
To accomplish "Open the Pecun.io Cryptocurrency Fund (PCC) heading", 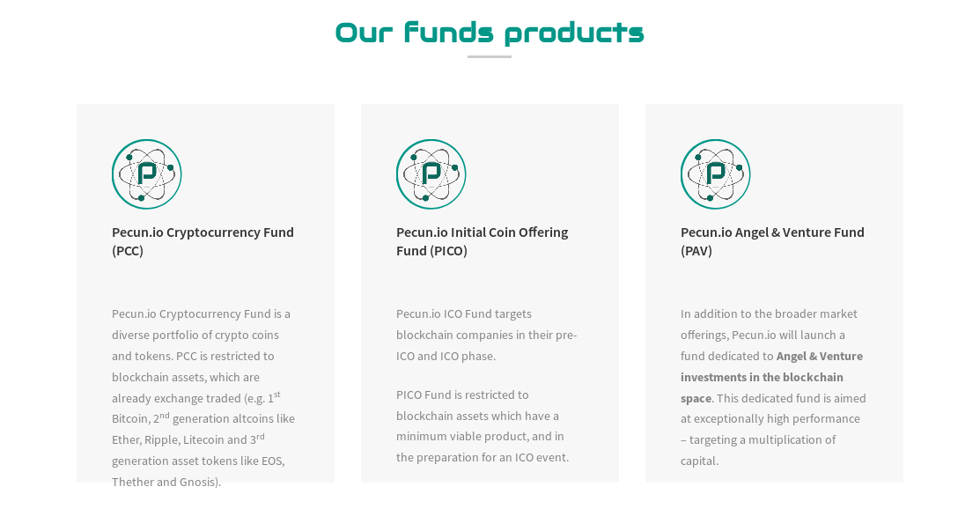I will tap(203, 241).
